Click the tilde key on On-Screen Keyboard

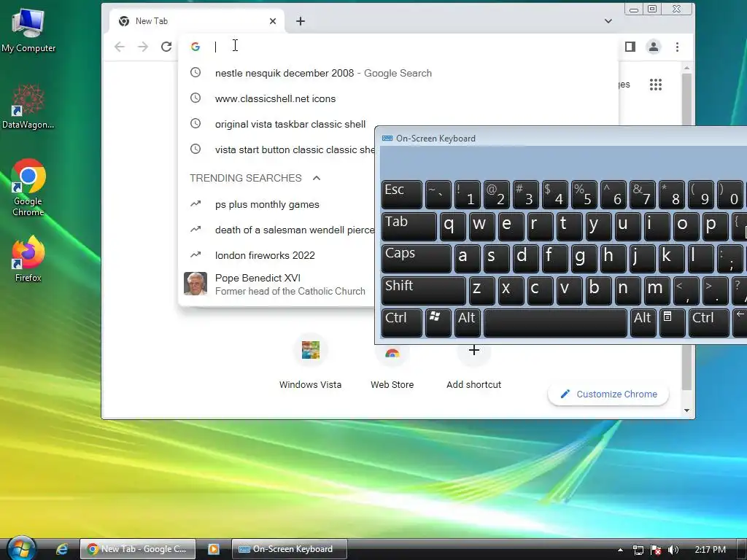click(438, 194)
